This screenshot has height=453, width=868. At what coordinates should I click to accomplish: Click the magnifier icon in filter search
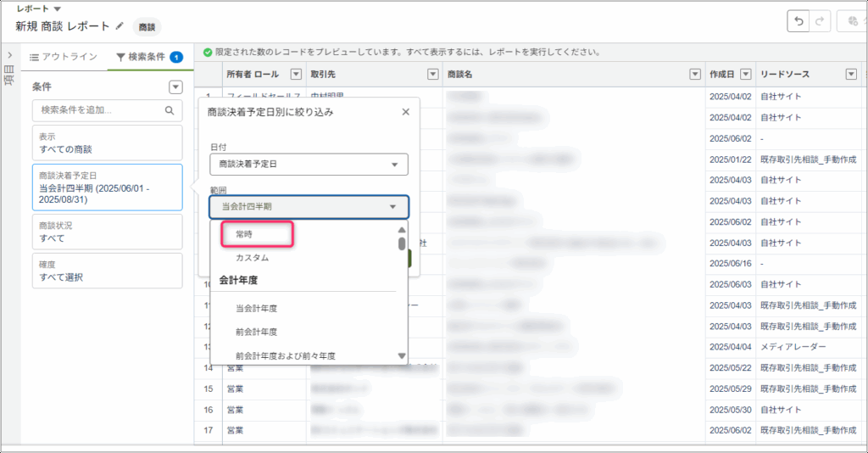(170, 110)
